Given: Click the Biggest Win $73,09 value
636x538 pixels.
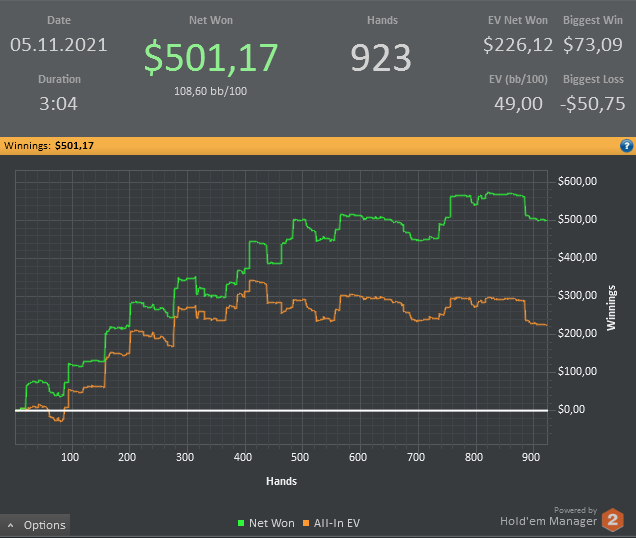Looking at the screenshot, I should point(593,45).
